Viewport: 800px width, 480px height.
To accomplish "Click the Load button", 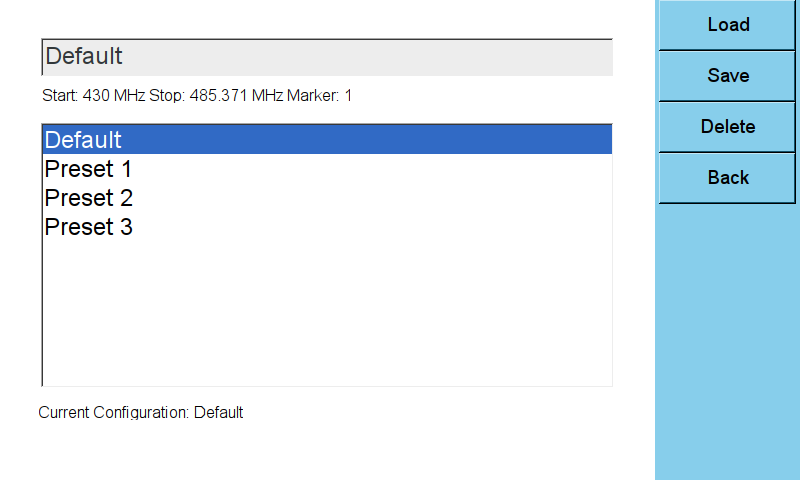I will pos(727,24).
